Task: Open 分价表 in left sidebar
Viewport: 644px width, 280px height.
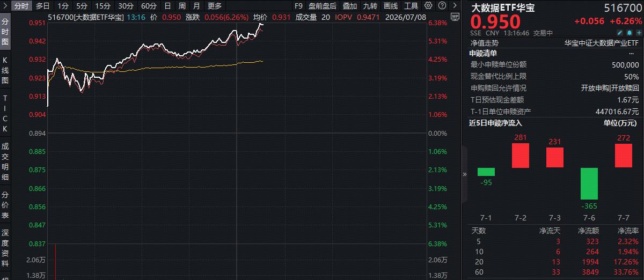Action: tap(5, 205)
